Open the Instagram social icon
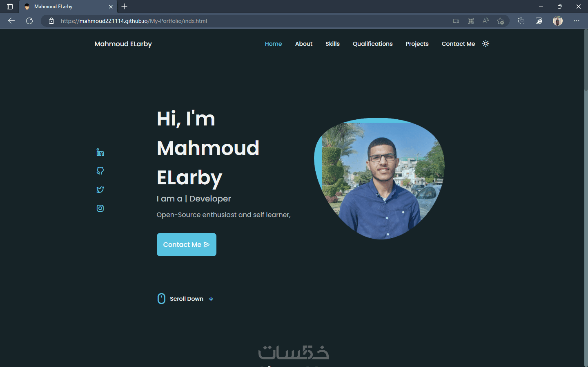 pos(100,208)
